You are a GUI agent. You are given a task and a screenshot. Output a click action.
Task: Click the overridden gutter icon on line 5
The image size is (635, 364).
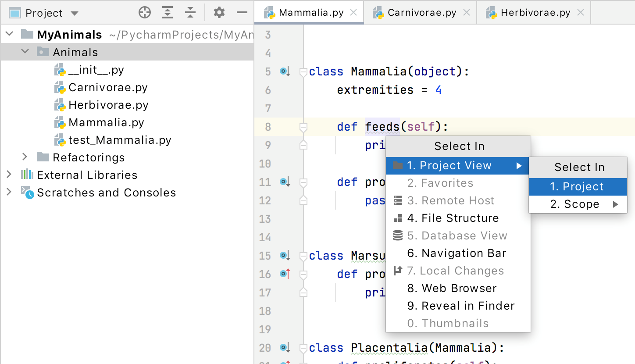pos(285,71)
